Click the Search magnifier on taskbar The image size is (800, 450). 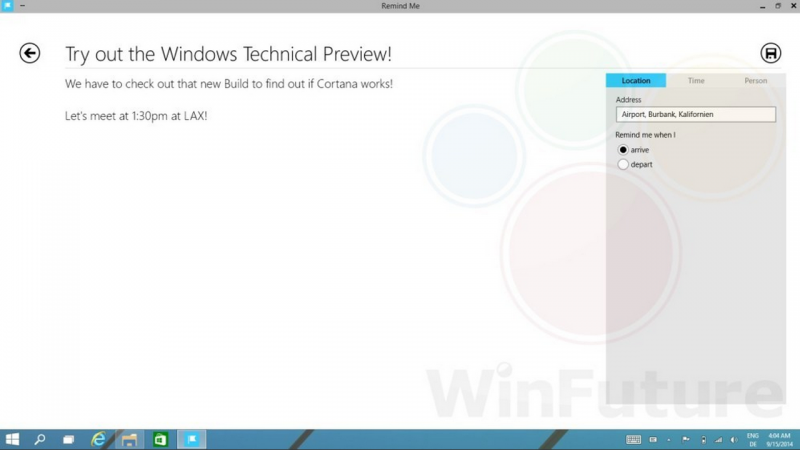click(x=41, y=439)
